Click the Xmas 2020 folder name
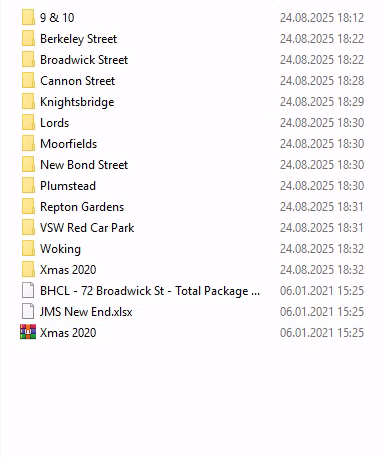The width and height of the screenshot is (384, 458). point(68,270)
